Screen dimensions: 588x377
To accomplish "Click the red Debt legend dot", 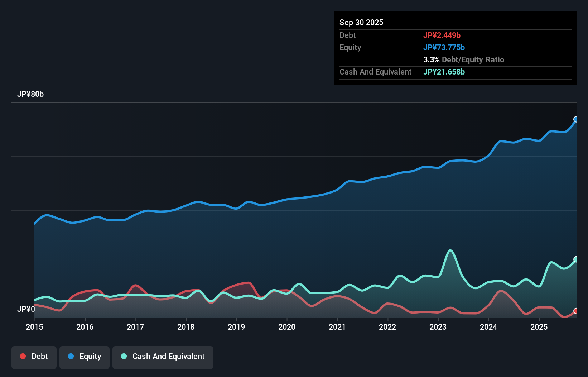I will [22, 356].
